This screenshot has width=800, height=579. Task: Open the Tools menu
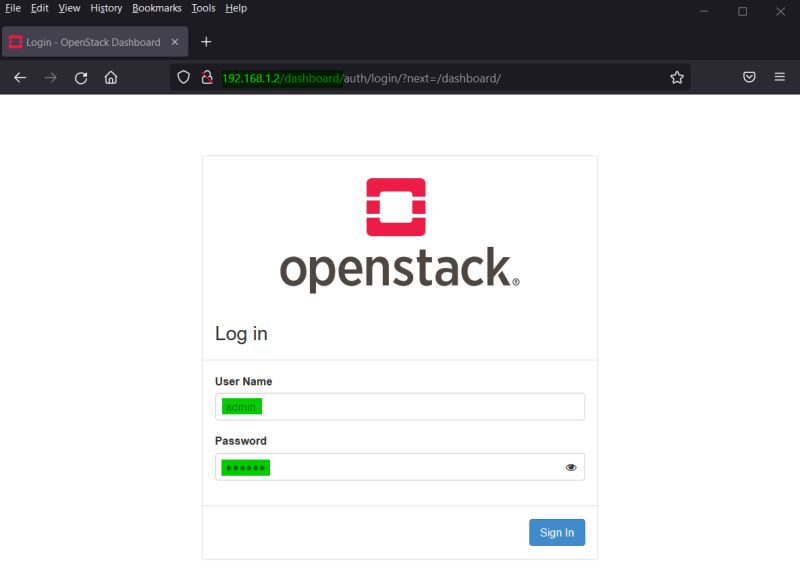tap(203, 8)
